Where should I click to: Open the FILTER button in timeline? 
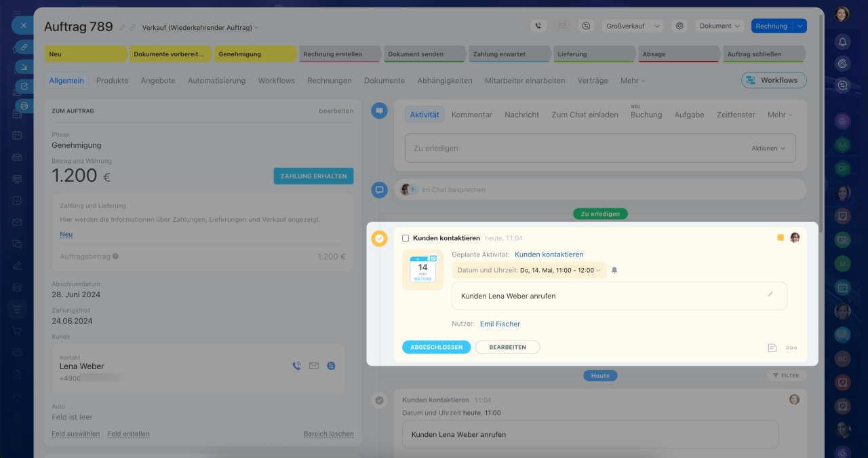(x=787, y=375)
